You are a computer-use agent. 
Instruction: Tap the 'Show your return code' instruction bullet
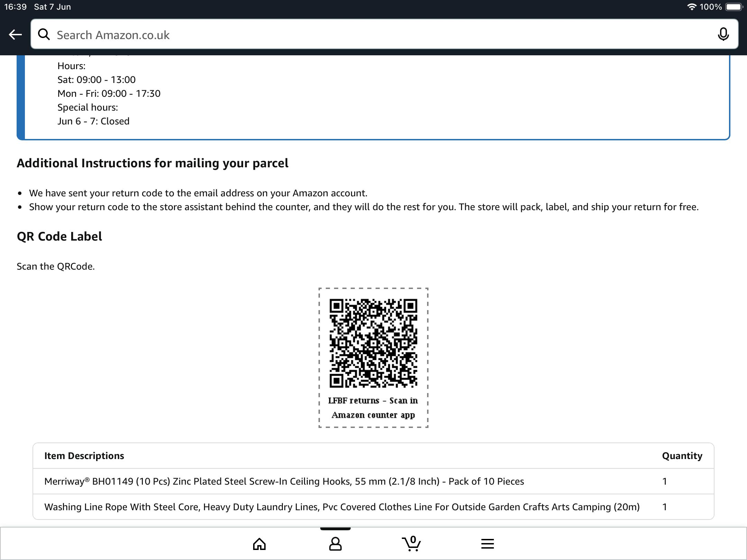(364, 207)
